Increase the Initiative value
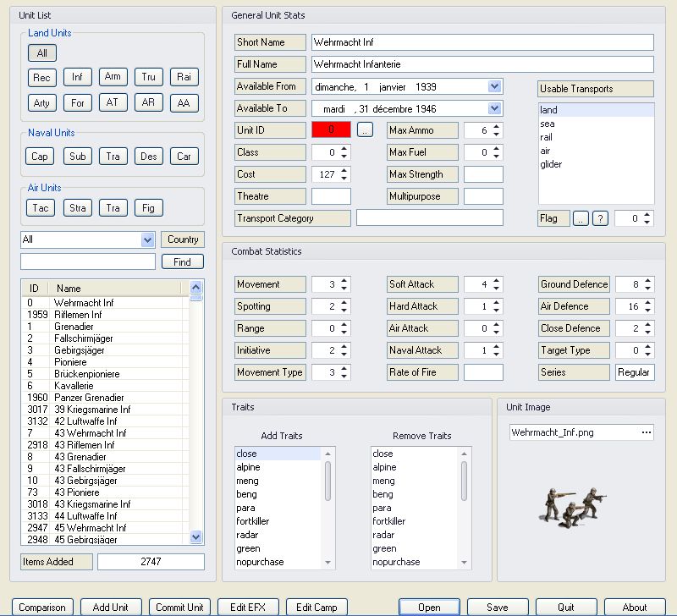 tap(344, 347)
